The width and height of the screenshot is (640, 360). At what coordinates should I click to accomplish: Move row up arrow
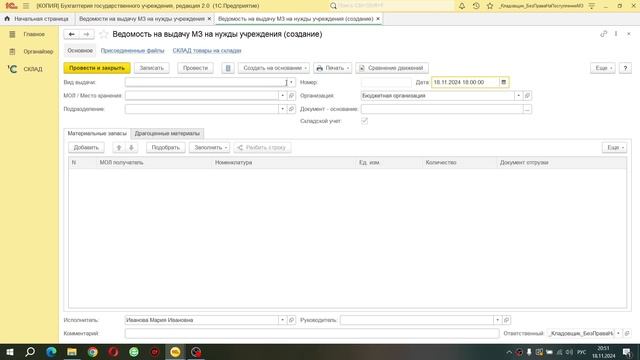(x=119, y=147)
